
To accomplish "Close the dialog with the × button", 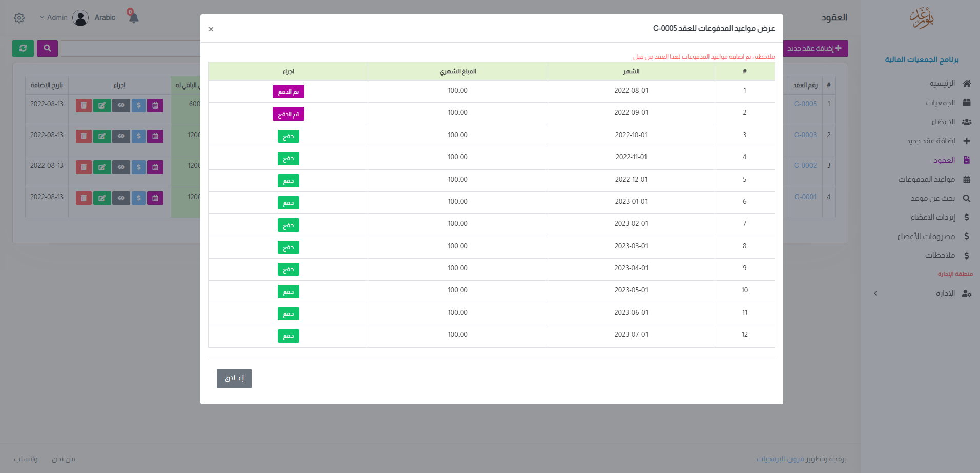I will (x=211, y=29).
